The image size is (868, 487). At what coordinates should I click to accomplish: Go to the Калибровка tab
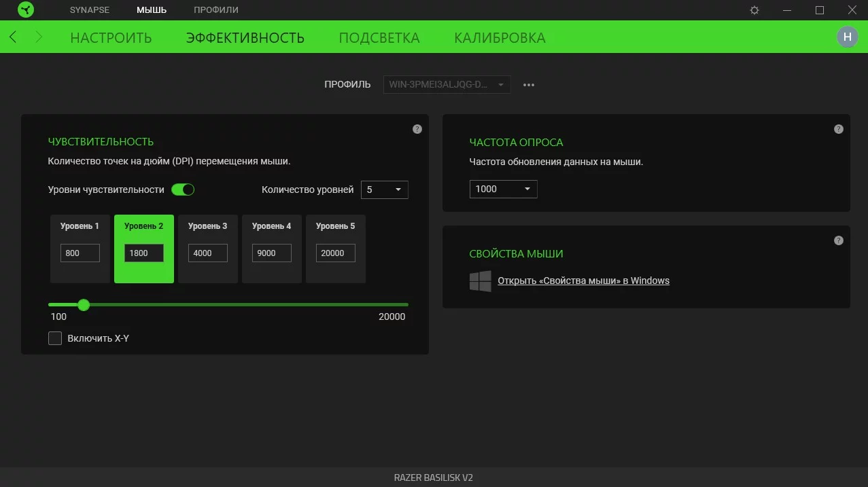500,38
